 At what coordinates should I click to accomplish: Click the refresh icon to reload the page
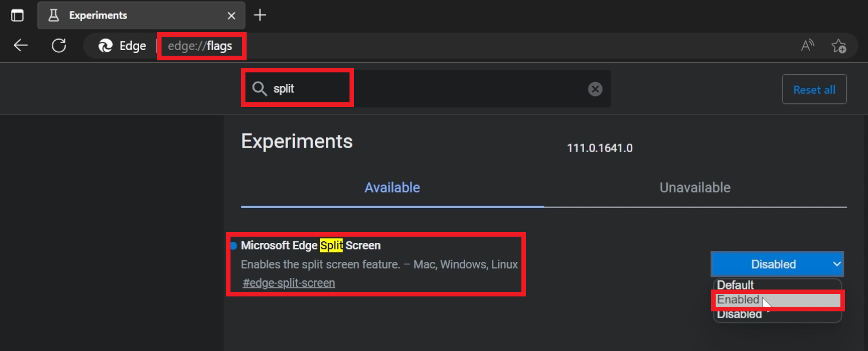point(59,45)
